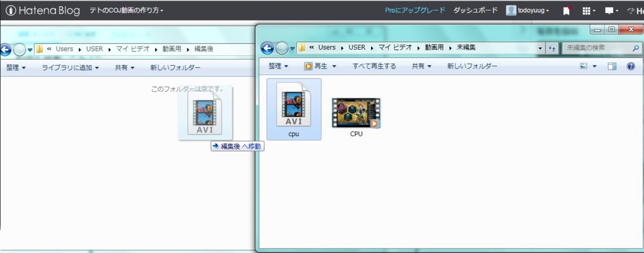
Task: Click the search magnifier icon
Action: [636, 48]
